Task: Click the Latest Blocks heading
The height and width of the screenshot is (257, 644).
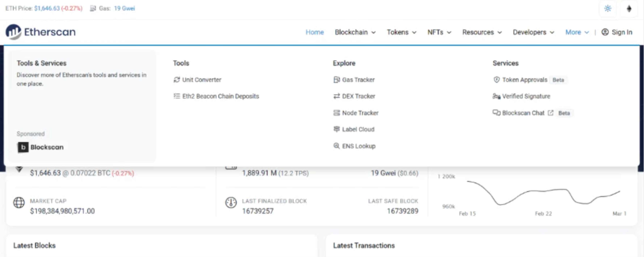Action: tap(35, 245)
